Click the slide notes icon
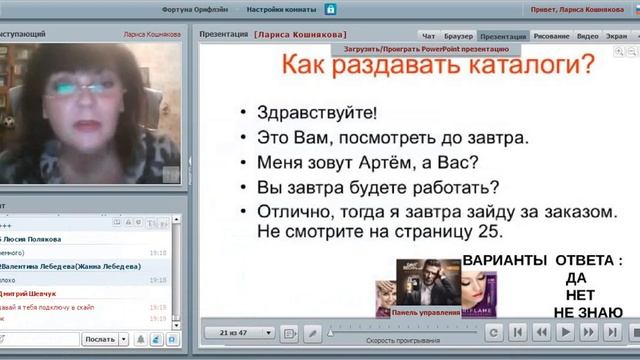The height and width of the screenshot is (360, 640). click(x=289, y=333)
